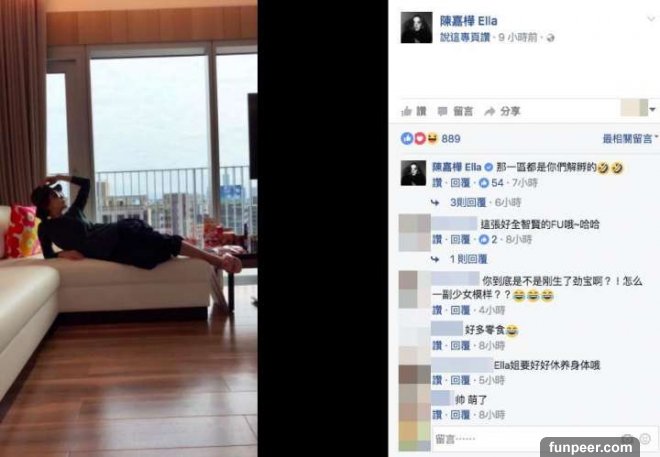This screenshot has width=660, height=457.
Task: Click the like count icon showing 54
Action: pyautogui.click(x=484, y=183)
